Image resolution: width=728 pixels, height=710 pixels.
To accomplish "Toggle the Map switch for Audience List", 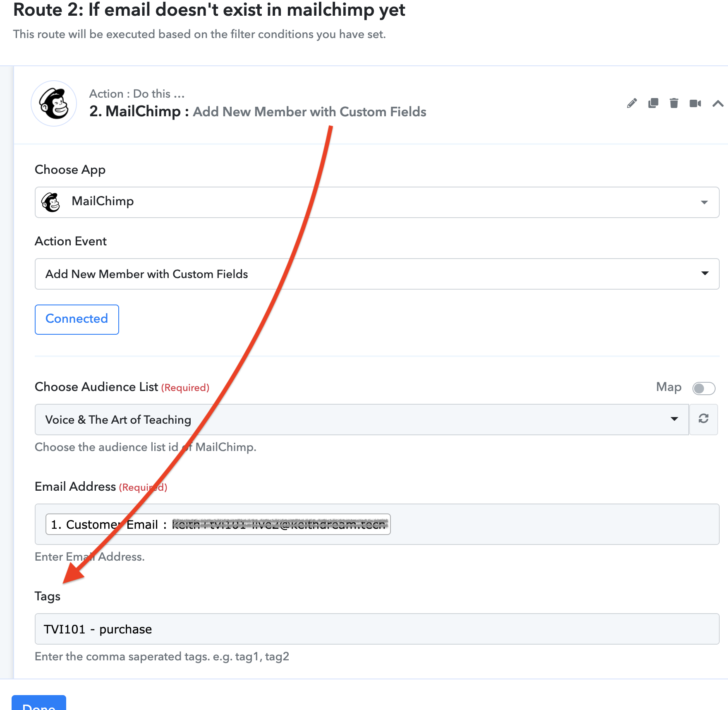I will pyautogui.click(x=704, y=388).
